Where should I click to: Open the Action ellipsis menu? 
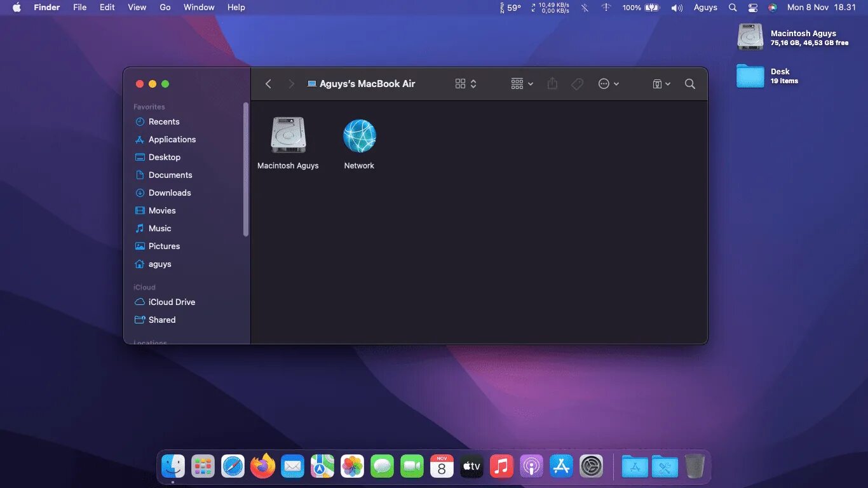[608, 84]
